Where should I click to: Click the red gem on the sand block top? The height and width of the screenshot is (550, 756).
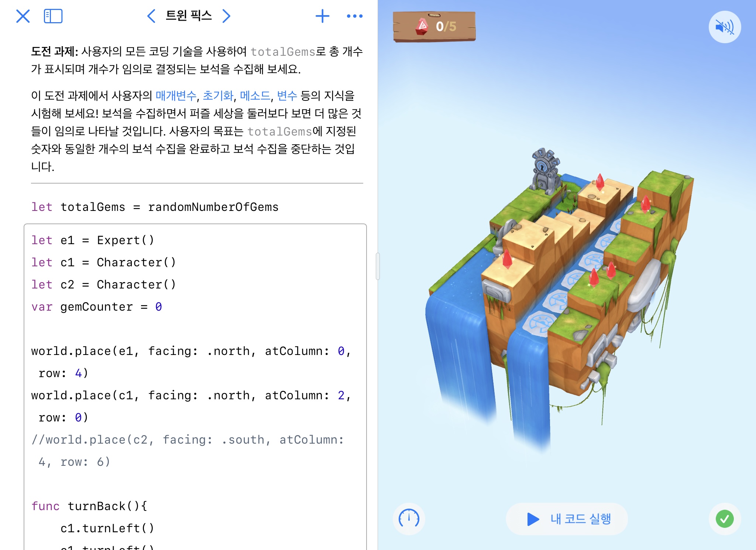click(600, 182)
